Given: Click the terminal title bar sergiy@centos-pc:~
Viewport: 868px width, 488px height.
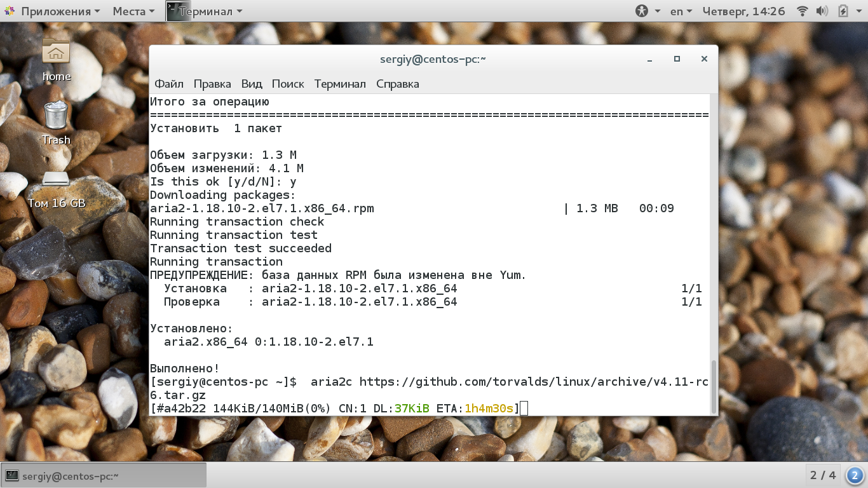Looking at the screenshot, I should [x=433, y=59].
